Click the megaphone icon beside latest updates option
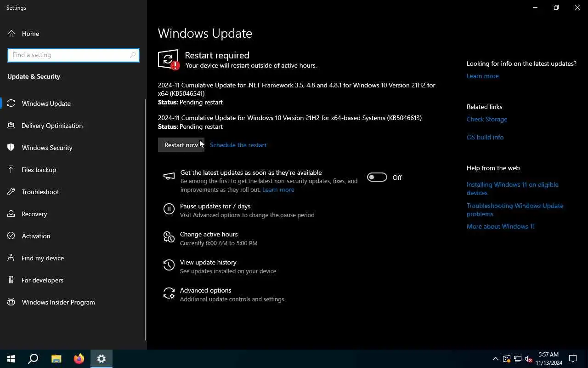The height and width of the screenshot is (368, 588). [x=169, y=176]
